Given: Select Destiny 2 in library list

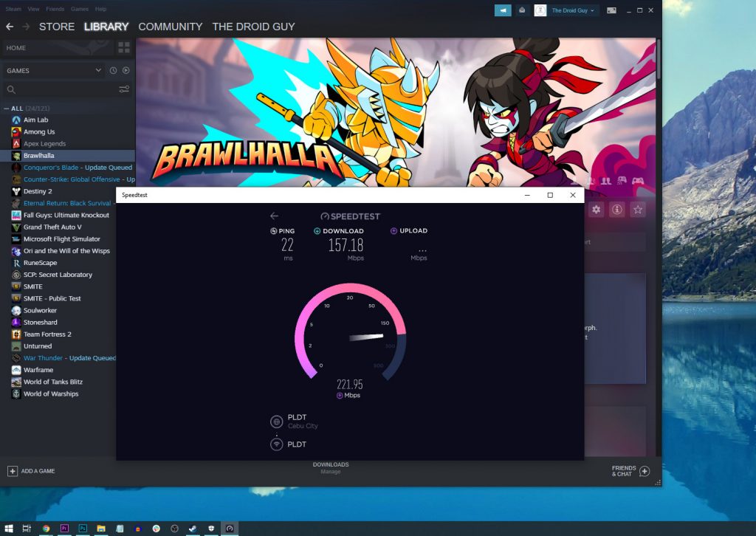Looking at the screenshot, I should (x=67, y=191).
